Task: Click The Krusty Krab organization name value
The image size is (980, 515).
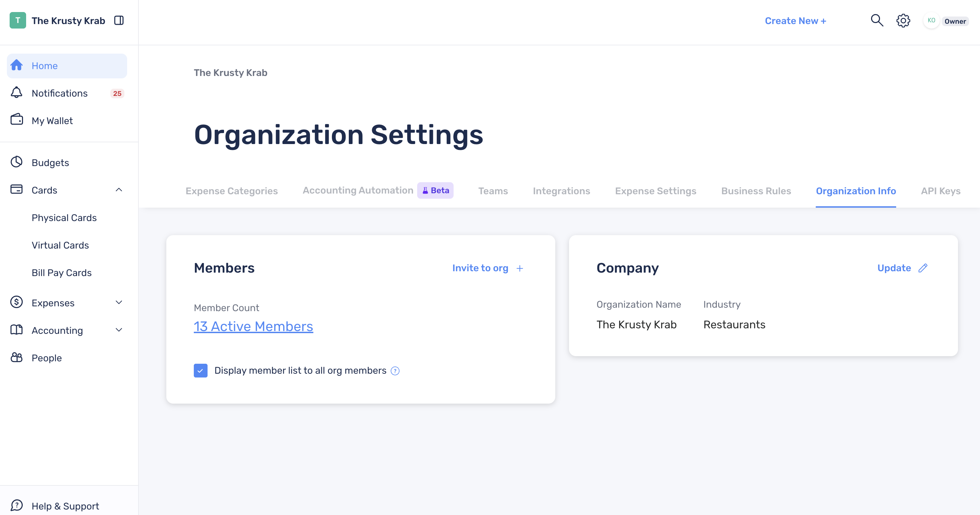Action: pos(636,324)
